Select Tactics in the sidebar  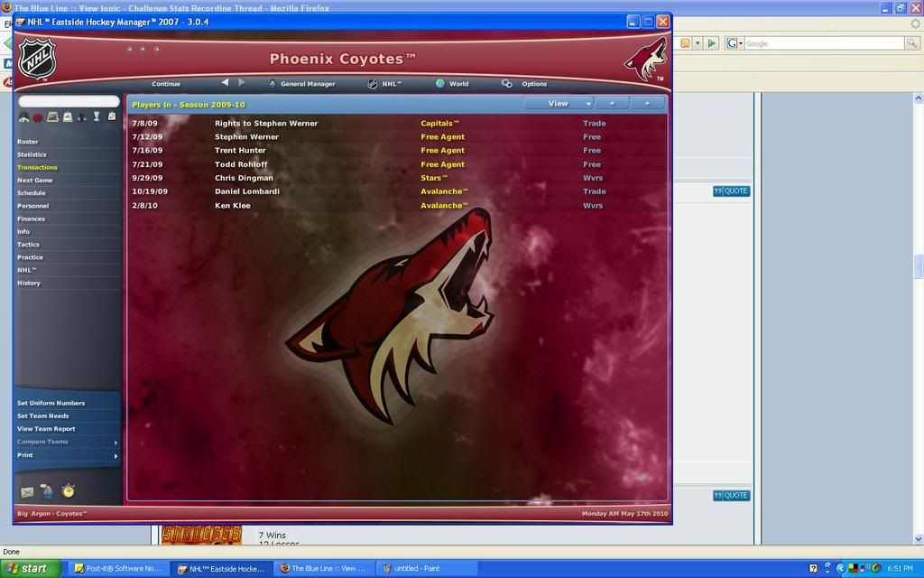[x=28, y=244]
